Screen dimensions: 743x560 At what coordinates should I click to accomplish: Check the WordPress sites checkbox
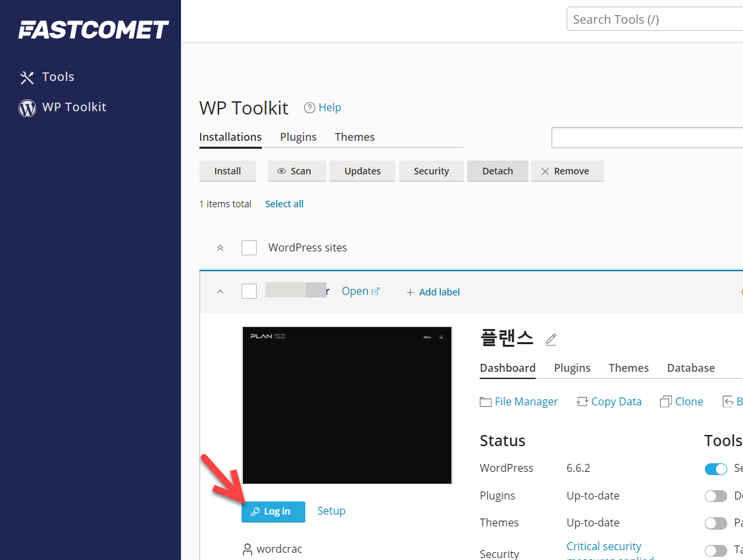[249, 248]
